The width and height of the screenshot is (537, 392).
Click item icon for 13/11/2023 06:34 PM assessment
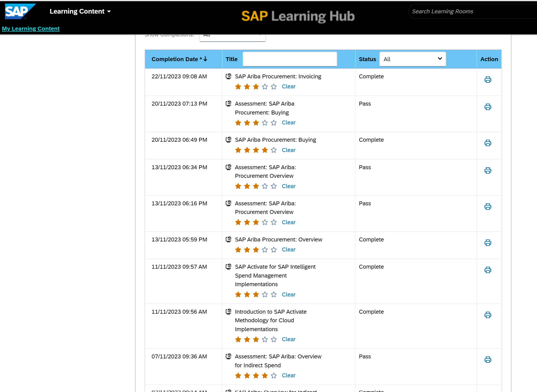pyautogui.click(x=228, y=167)
